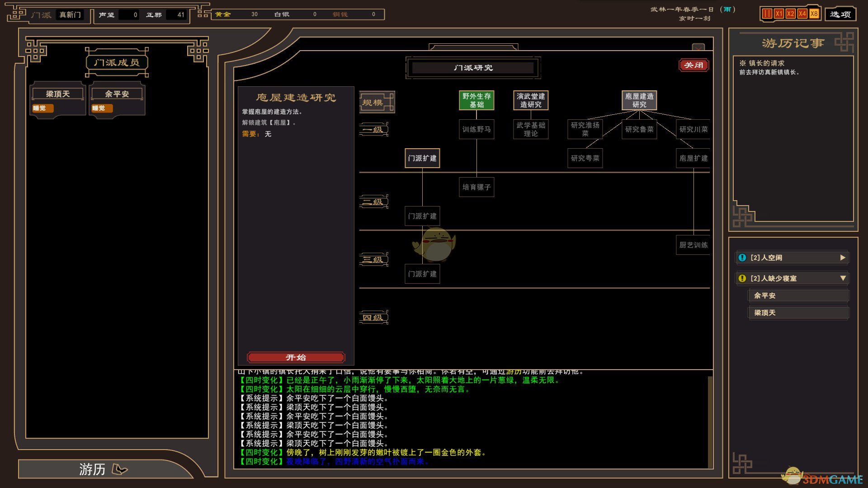
Task: Select 余平安 in the missing-bedroom list
Action: [x=799, y=296]
